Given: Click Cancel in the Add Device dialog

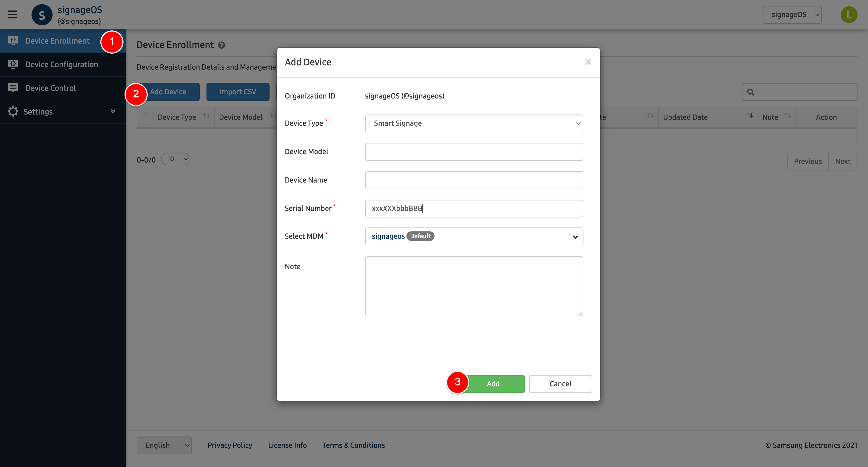Looking at the screenshot, I should point(560,384).
